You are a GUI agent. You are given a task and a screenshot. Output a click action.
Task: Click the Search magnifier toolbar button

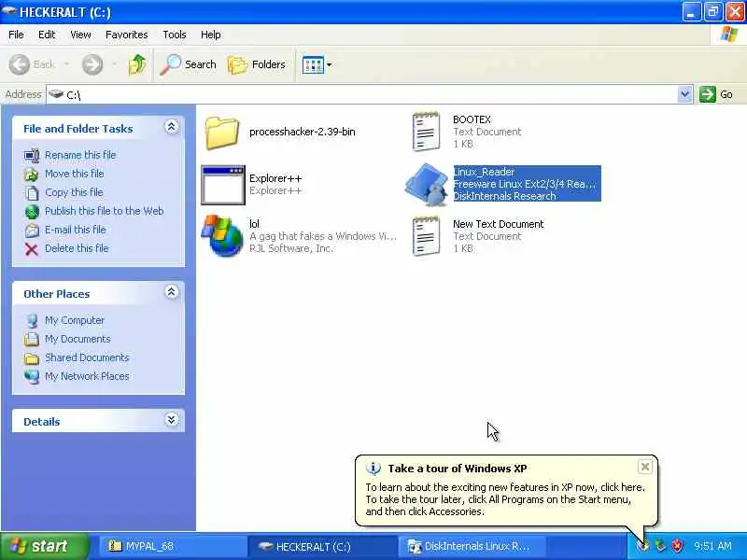pos(189,64)
